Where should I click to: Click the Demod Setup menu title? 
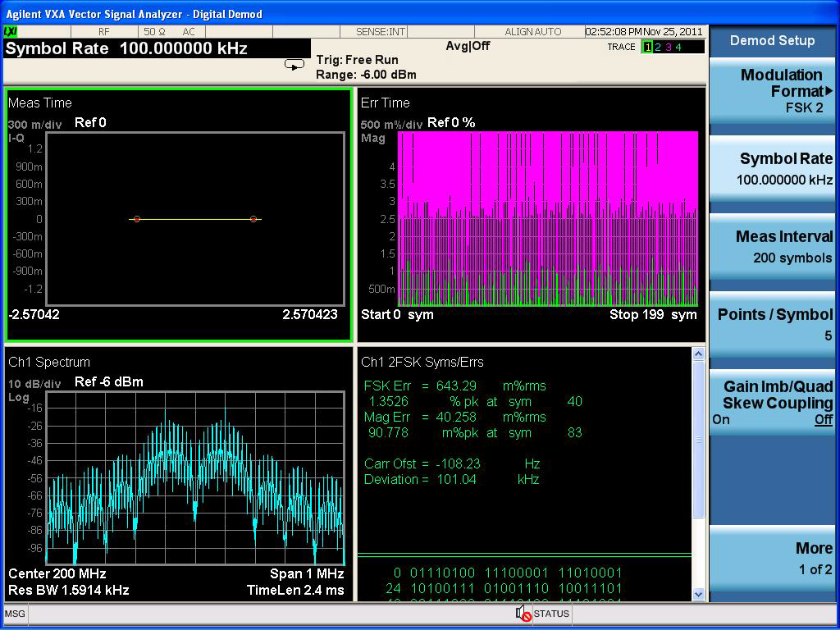(x=772, y=40)
